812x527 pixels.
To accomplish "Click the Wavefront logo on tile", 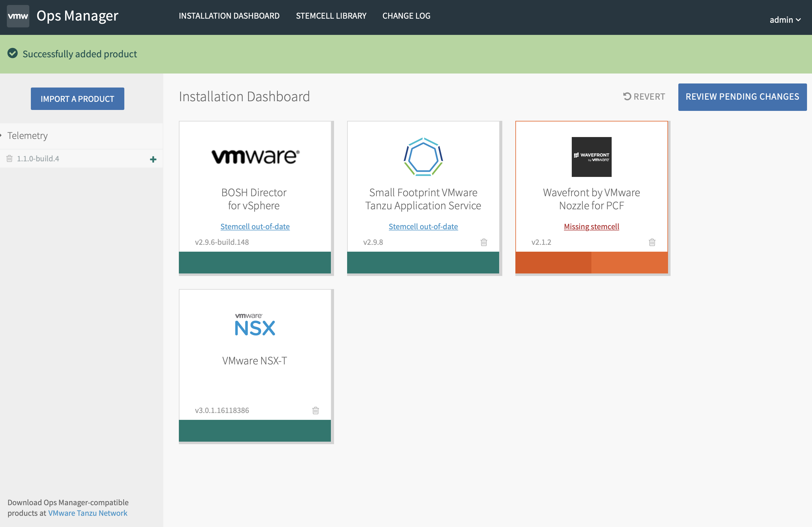I will 592,157.
